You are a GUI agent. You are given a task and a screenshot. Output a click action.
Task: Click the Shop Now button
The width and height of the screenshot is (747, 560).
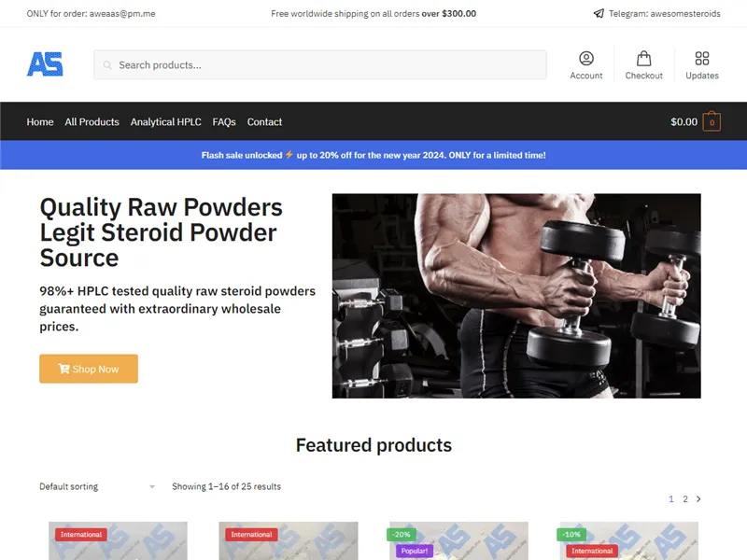click(x=88, y=369)
